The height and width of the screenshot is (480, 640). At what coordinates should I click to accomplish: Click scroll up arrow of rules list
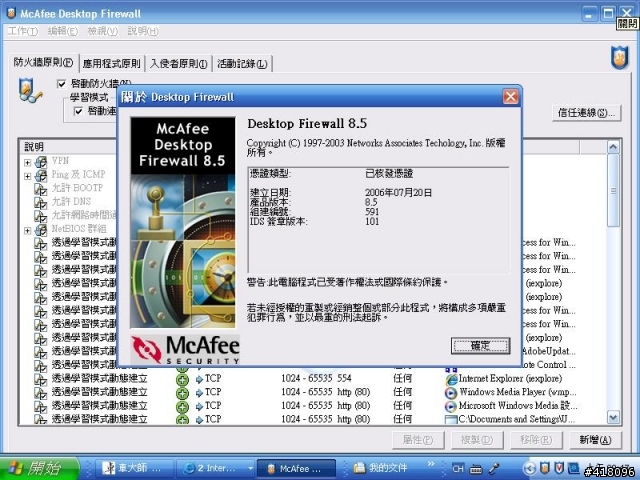[x=613, y=147]
